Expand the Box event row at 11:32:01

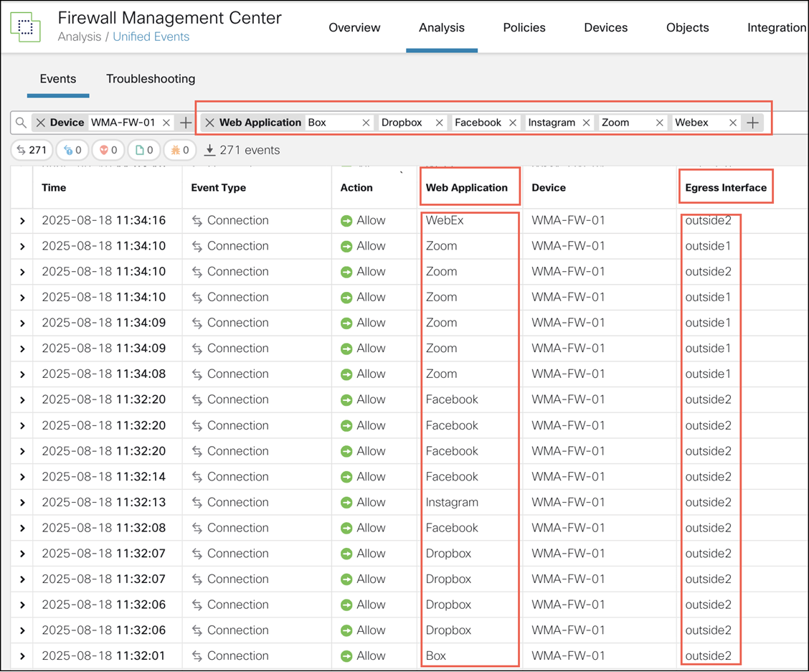coord(22,656)
